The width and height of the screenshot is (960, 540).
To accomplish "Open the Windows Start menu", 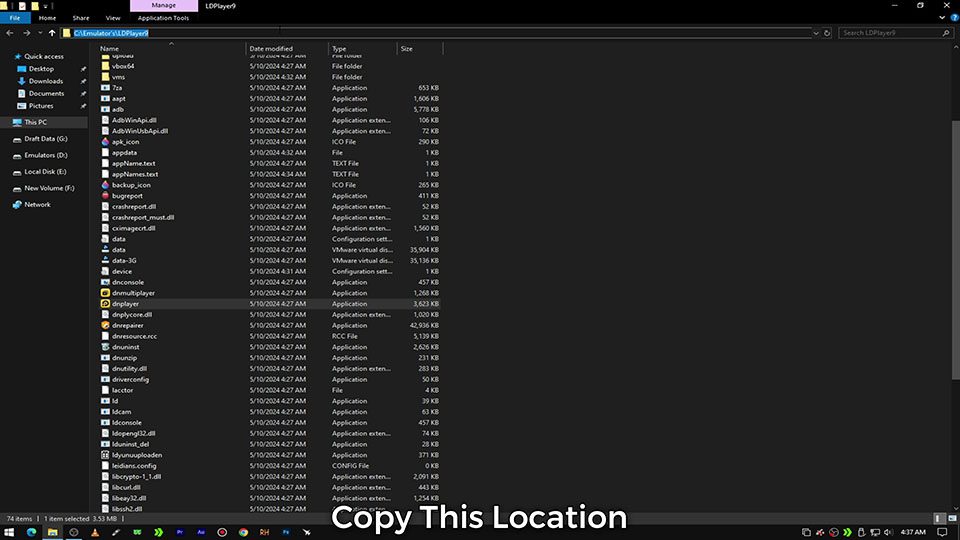I will [x=9, y=533].
